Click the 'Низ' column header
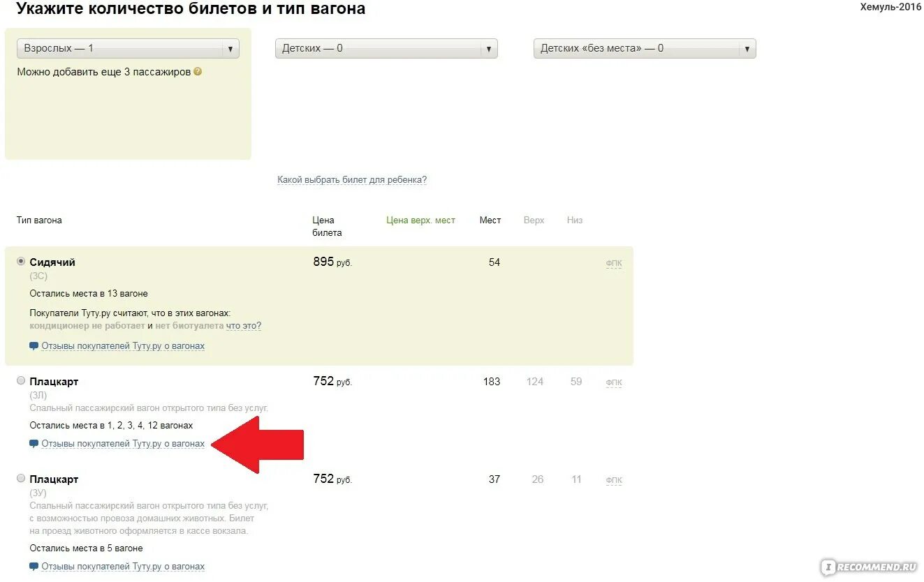Screen dimensions: 924x582 coord(575,221)
